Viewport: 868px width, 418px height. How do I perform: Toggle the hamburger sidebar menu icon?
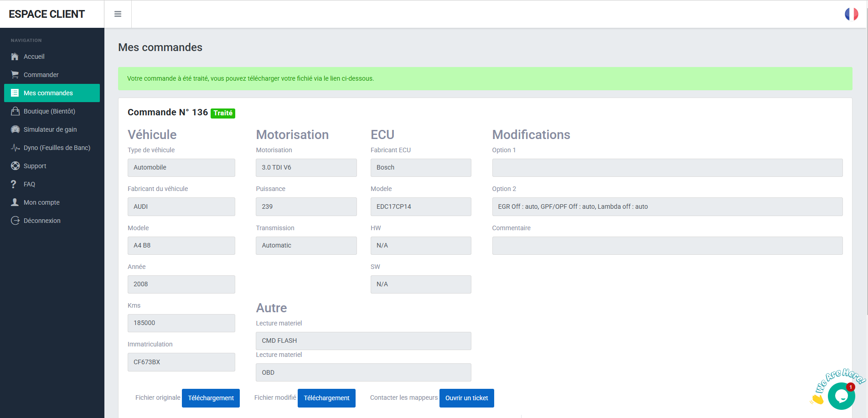[x=118, y=14]
